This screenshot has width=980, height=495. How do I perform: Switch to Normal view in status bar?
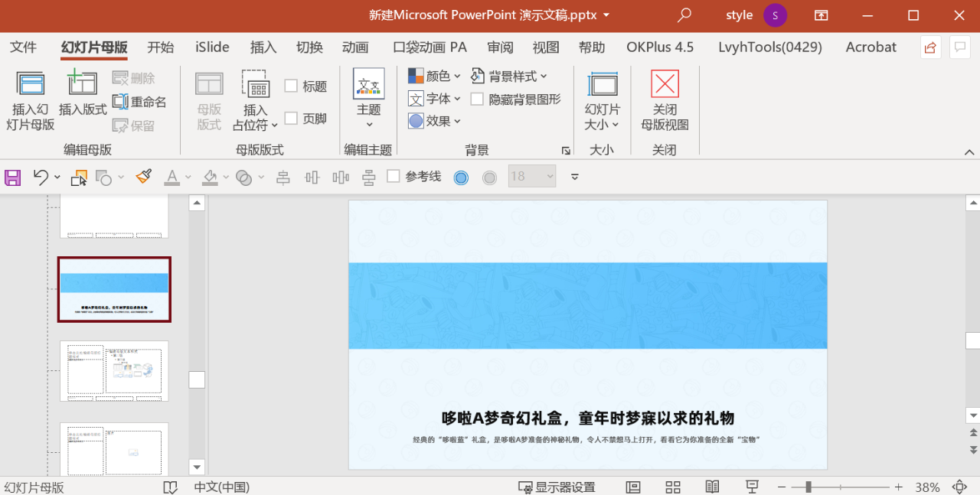pos(633,487)
